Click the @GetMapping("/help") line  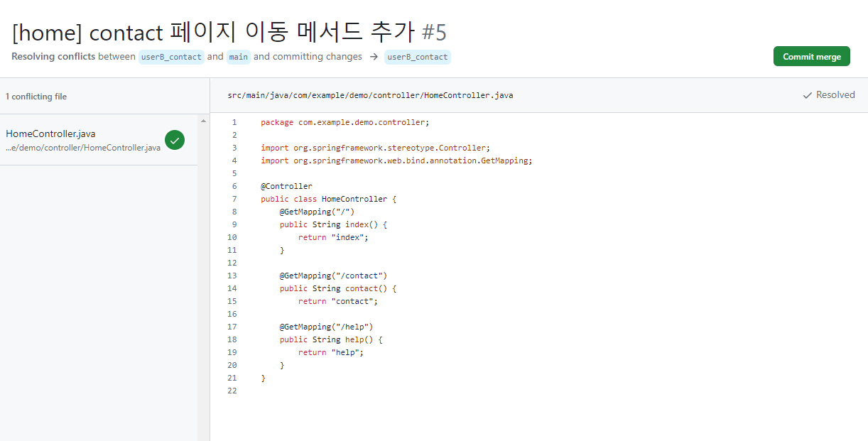[x=326, y=327]
